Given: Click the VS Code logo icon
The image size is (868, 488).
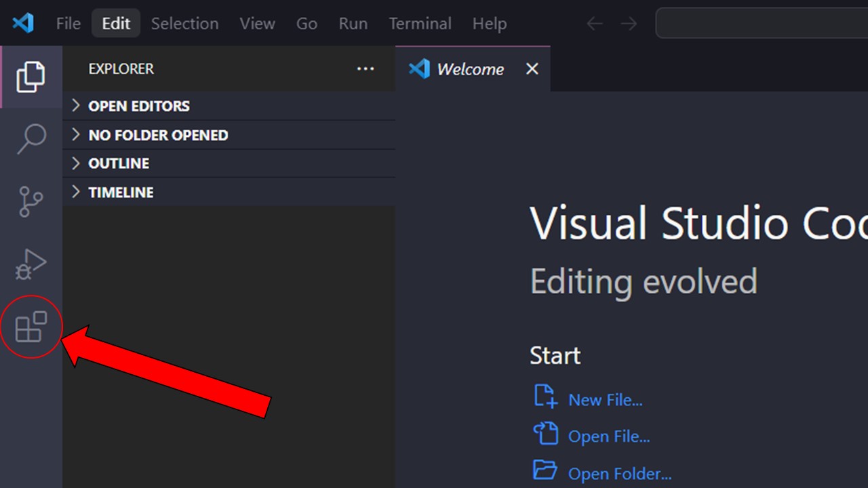Looking at the screenshot, I should [x=22, y=22].
